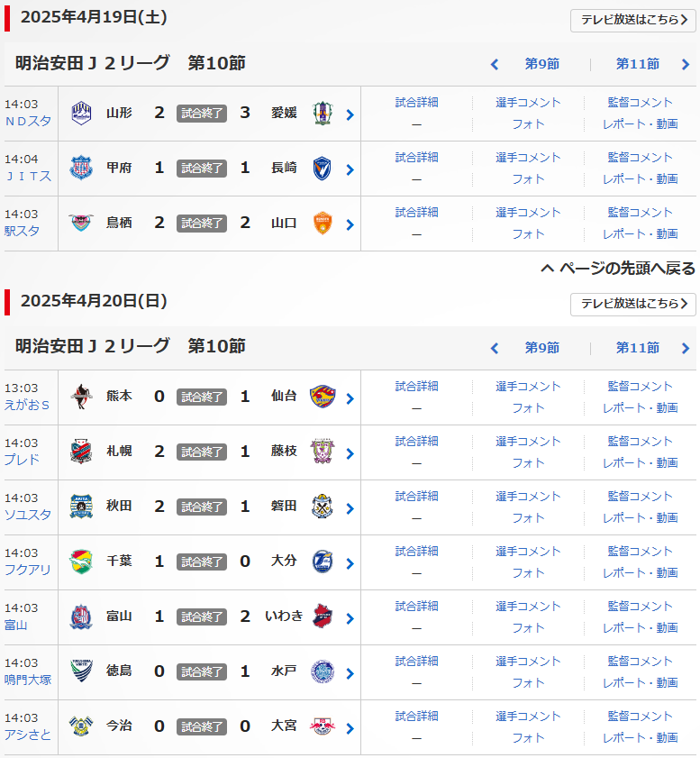Click the Ehime FC team crest

click(x=322, y=114)
